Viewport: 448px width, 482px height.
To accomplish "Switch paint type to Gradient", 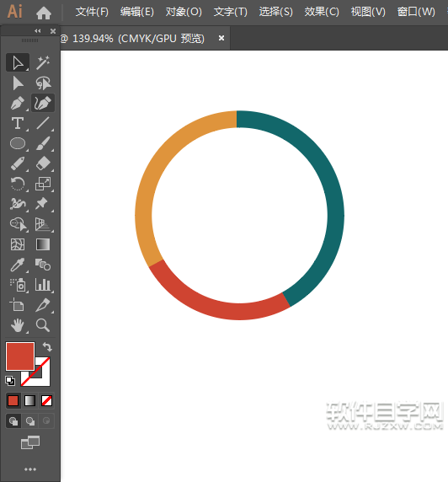I will pos(29,401).
